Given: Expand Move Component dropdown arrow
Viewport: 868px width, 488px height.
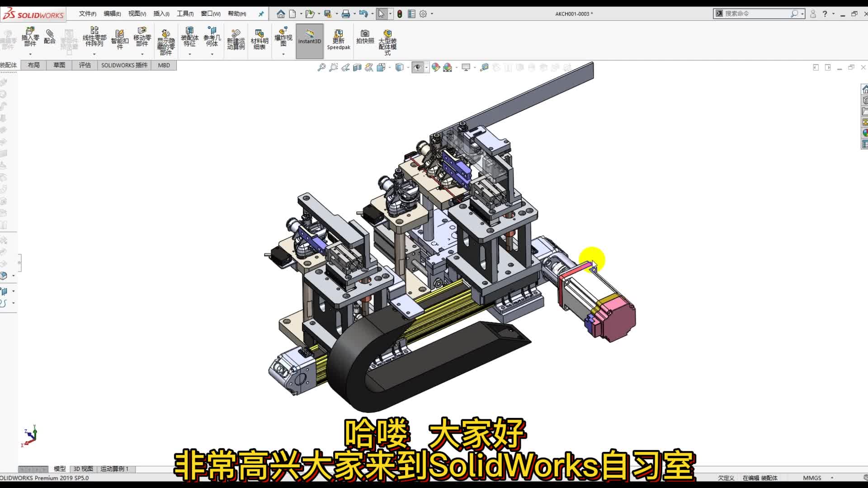Looking at the screenshot, I should click(142, 54).
